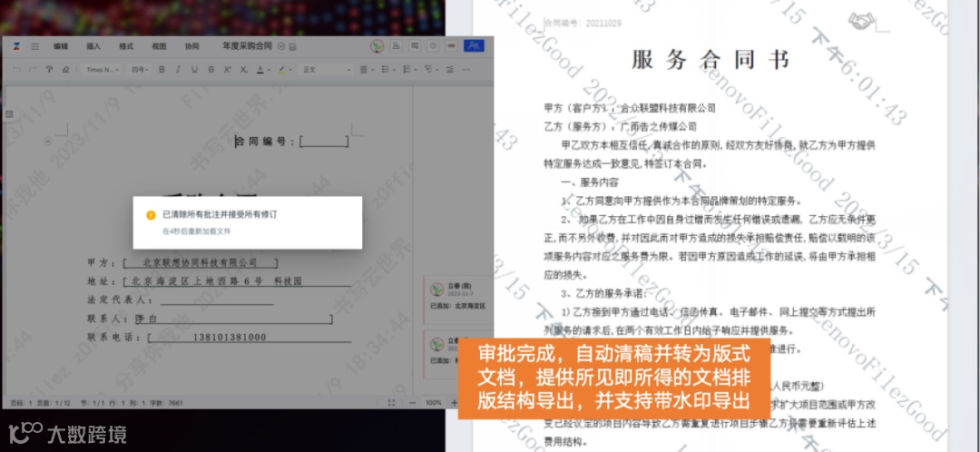Click the document title 年度采购合同
980x452 pixels.
pyautogui.click(x=248, y=46)
